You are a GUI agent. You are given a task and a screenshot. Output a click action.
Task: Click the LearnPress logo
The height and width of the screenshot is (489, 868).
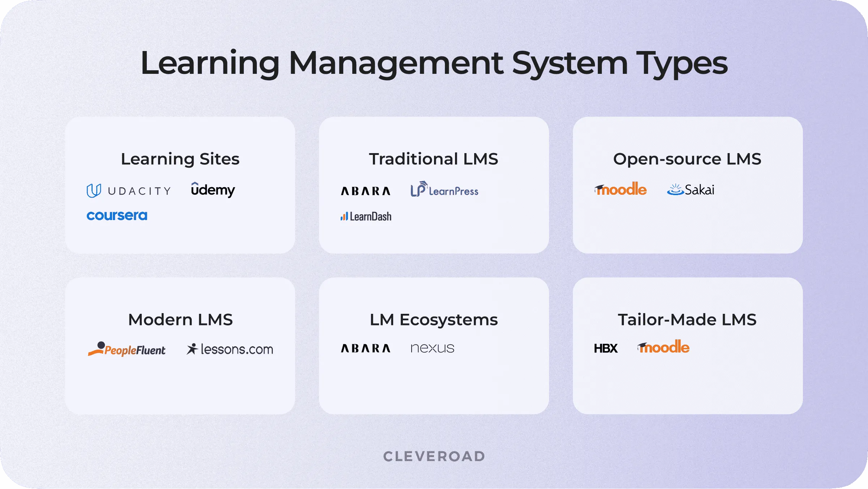pos(445,189)
